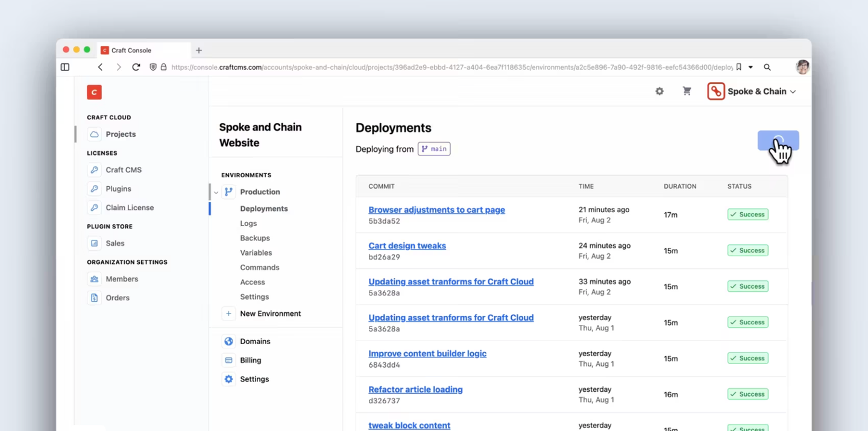Click the Craft red logo icon
Image resolution: width=868 pixels, height=431 pixels.
point(94,92)
